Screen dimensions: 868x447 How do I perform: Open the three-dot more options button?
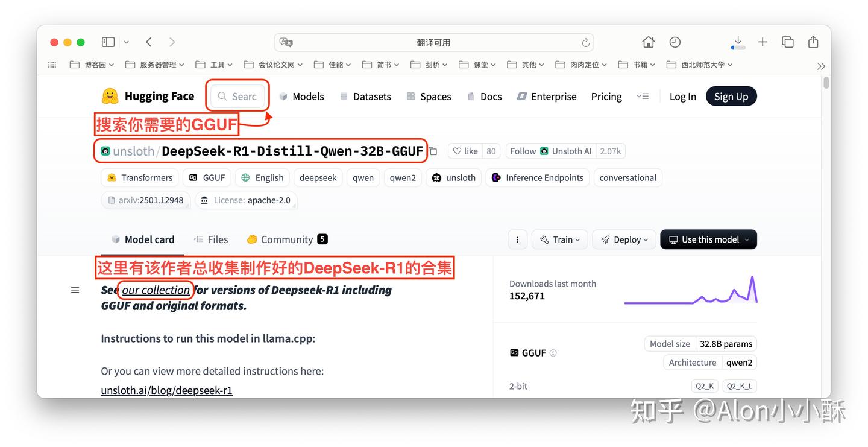click(x=517, y=239)
